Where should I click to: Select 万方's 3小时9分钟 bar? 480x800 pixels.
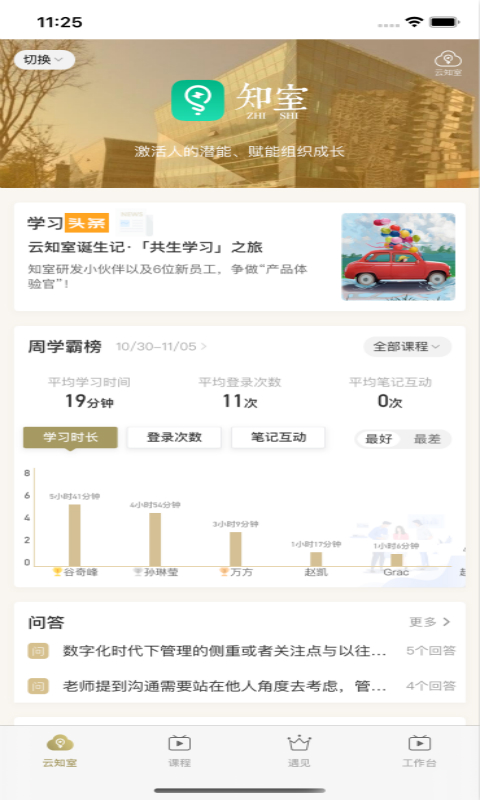[236, 549]
